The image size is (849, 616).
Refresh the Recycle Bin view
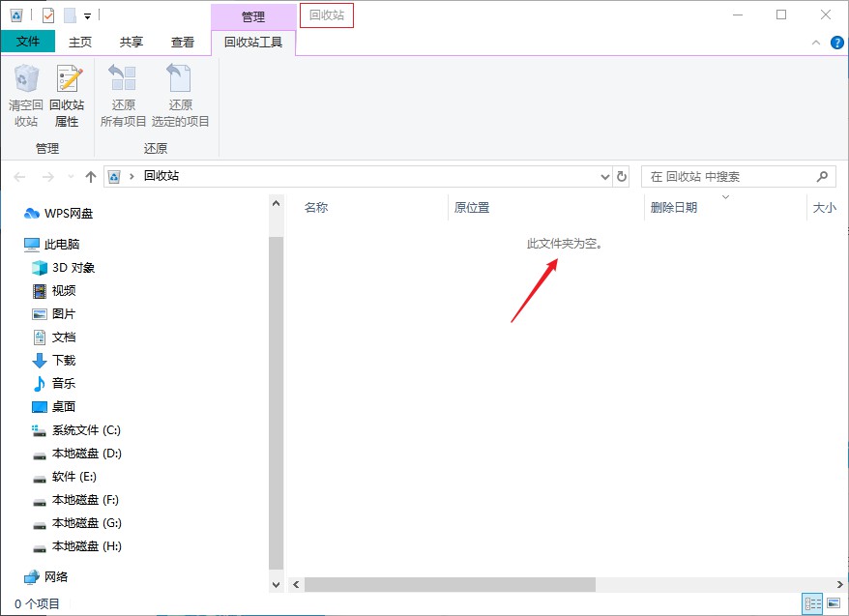click(x=620, y=176)
